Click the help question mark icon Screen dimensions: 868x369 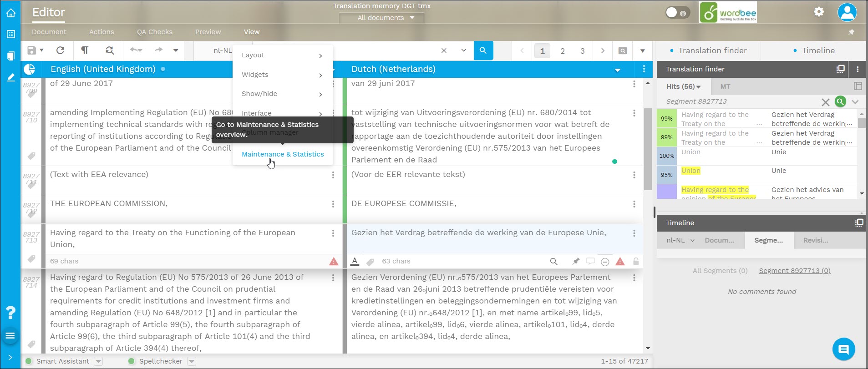pyautogui.click(x=10, y=313)
